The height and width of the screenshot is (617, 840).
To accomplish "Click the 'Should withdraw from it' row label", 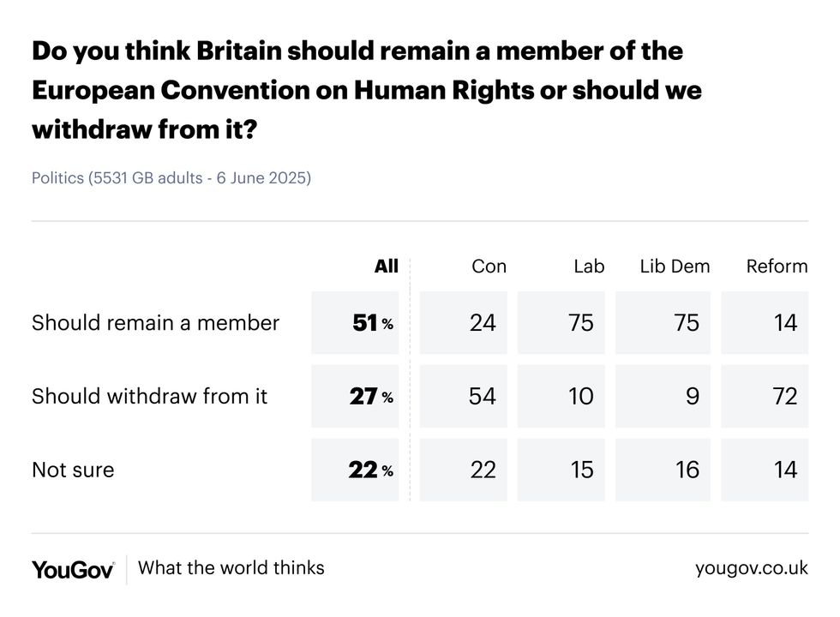I will [x=149, y=396].
